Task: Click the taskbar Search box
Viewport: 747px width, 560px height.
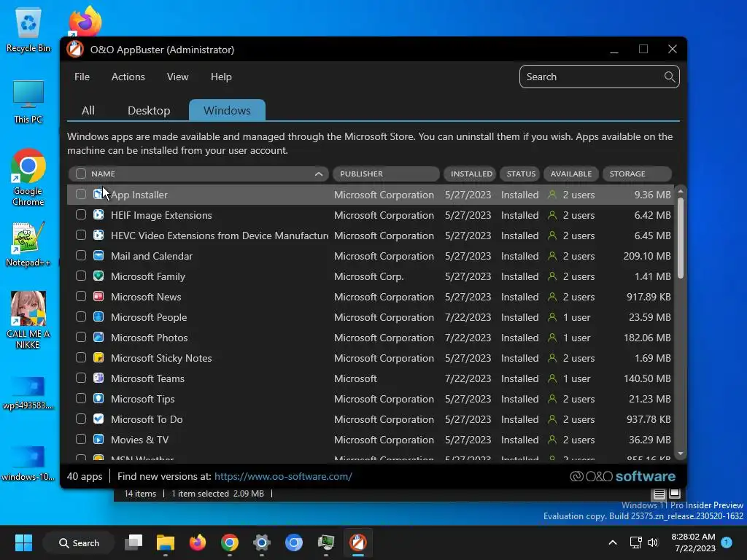Action: [79, 542]
